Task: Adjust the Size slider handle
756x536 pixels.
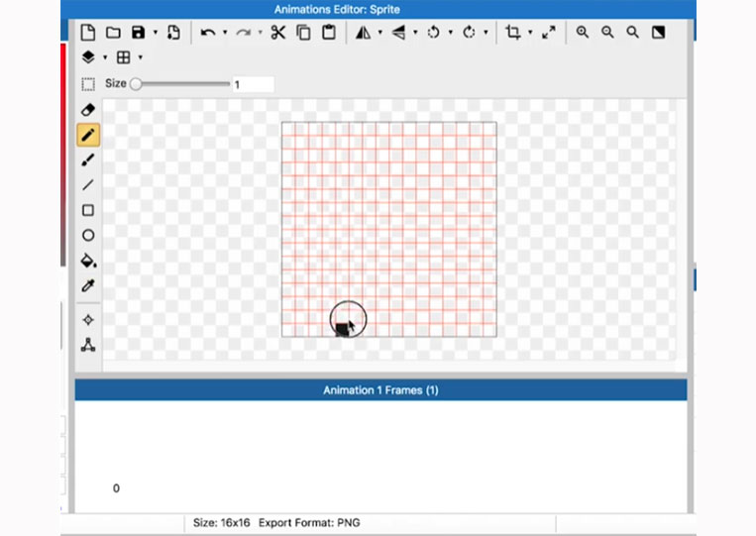Action: [x=136, y=84]
